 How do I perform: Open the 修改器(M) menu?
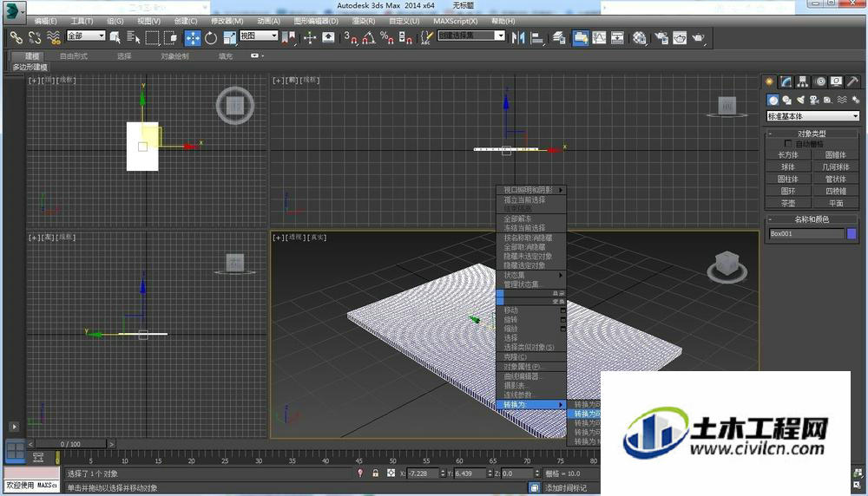pos(227,21)
